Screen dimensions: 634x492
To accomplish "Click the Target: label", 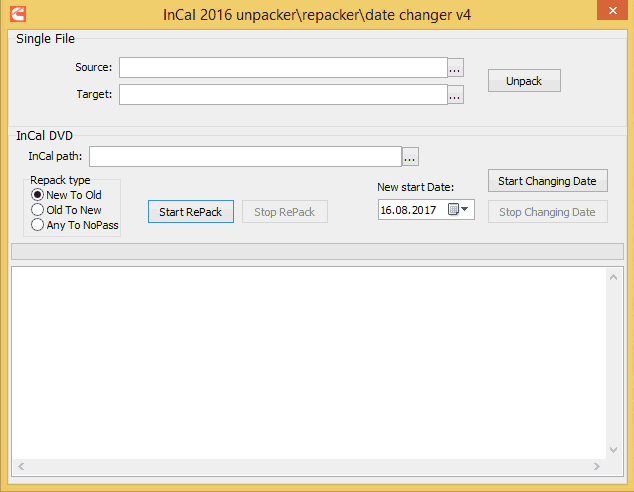I will point(94,94).
